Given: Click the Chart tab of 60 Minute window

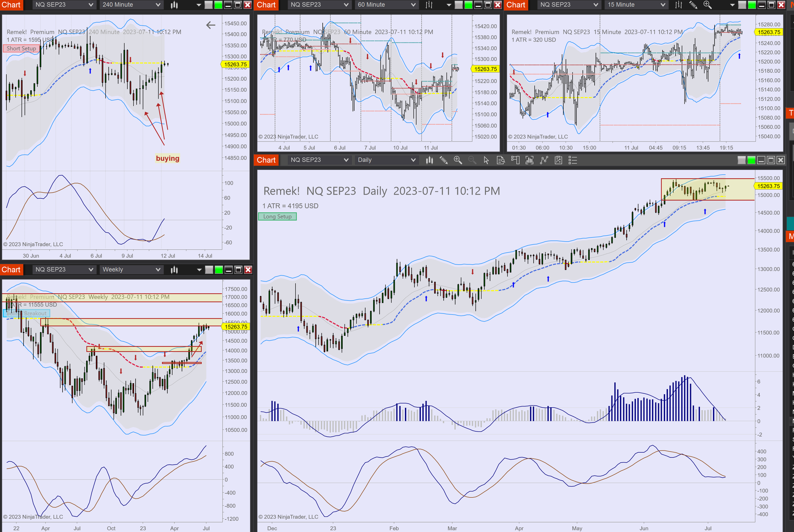Looking at the screenshot, I should click(x=266, y=5).
